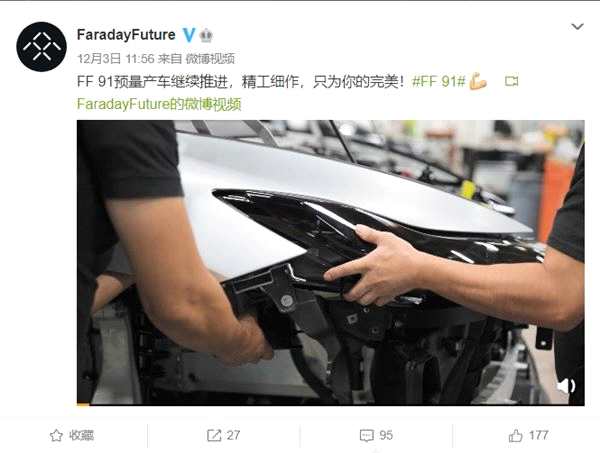
Task: Open the #FF 91# hashtag topic
Action: point(439,81)
